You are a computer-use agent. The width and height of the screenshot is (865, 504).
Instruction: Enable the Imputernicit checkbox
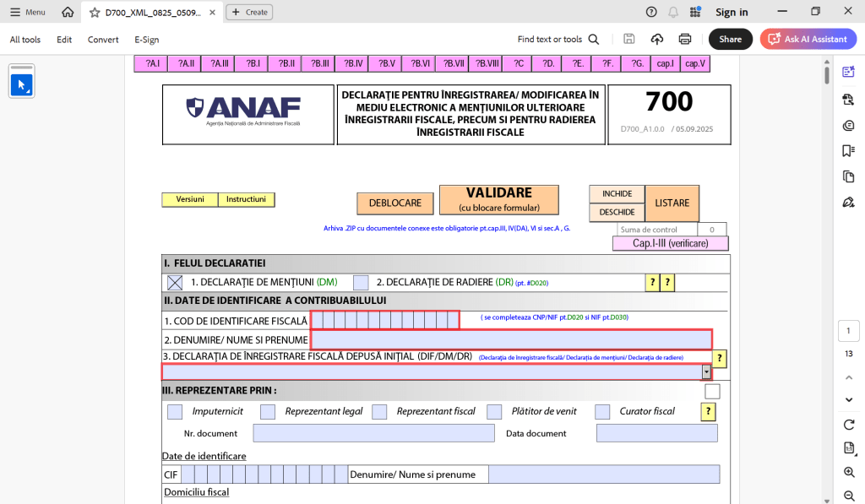point(175,412)
